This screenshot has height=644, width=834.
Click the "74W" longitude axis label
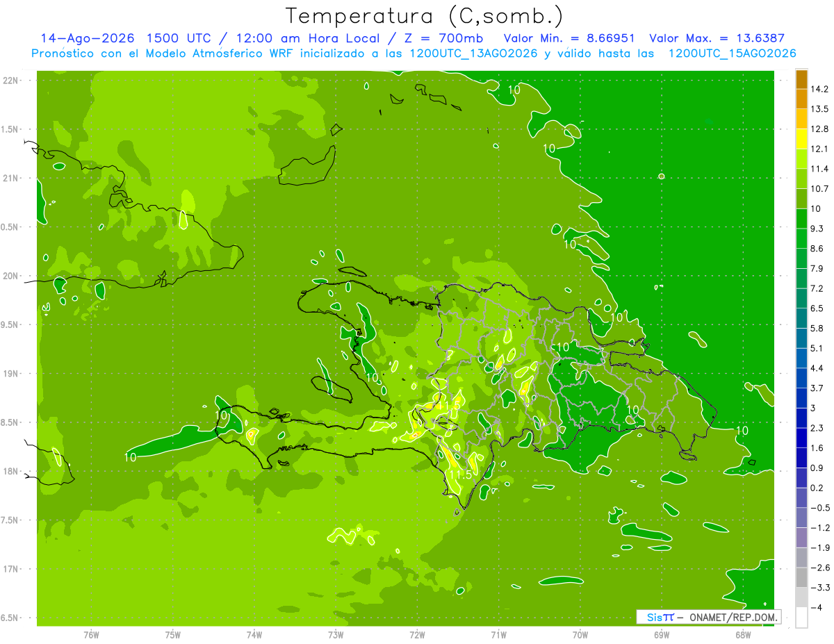[254, 634]
